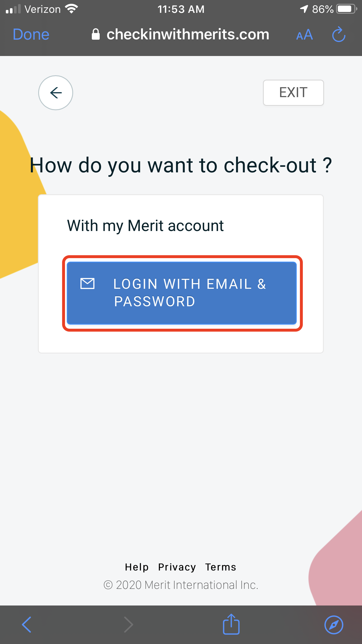362x644 pixels.
Task: Tap the battery indicator in status bar
Action: pos(347,9)
